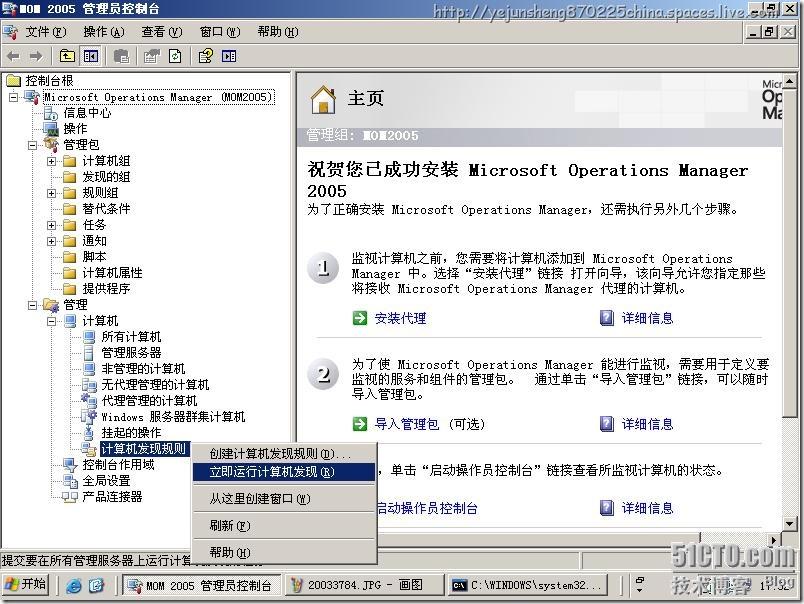Image resolution: width=804 pixels, height=604 pixels.
Task: Click the 开始 Start button
Action: [26, 585]
